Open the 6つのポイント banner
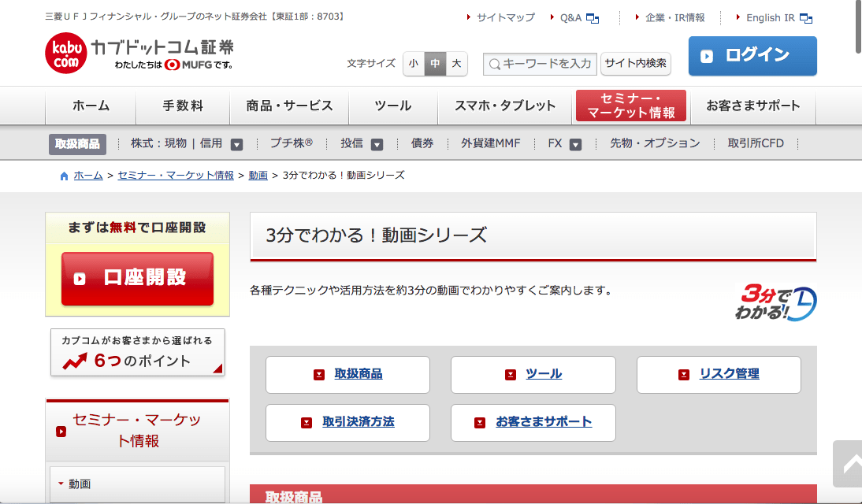 [x=138, y=352]
